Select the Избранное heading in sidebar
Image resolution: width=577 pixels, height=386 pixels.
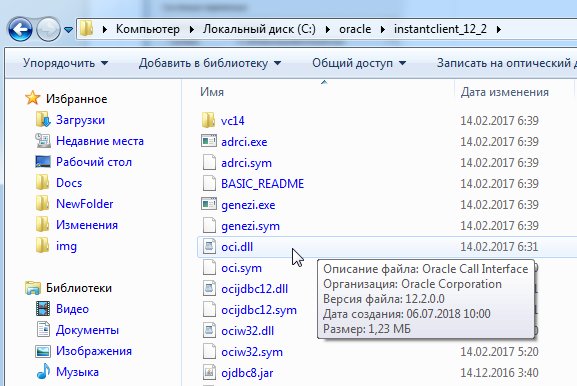[77, 99]
